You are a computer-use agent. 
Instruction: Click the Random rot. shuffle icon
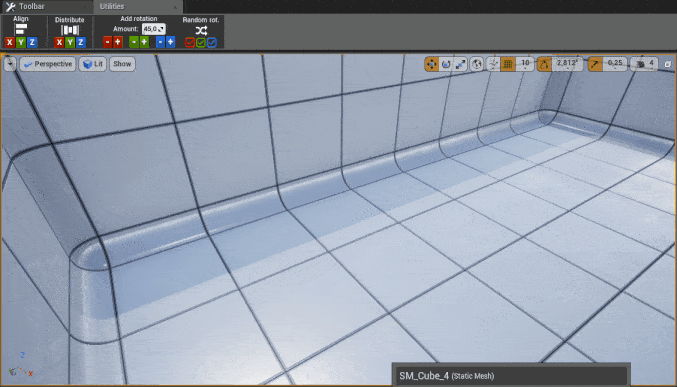click(x=201, y=31)
